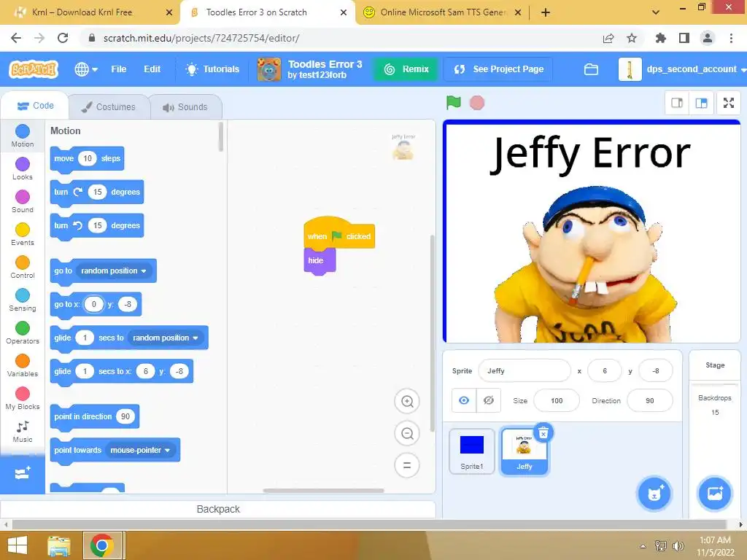Select the Events block category
Image resolution: width=747 pixels, height=560 pixels.
(23, 234)
